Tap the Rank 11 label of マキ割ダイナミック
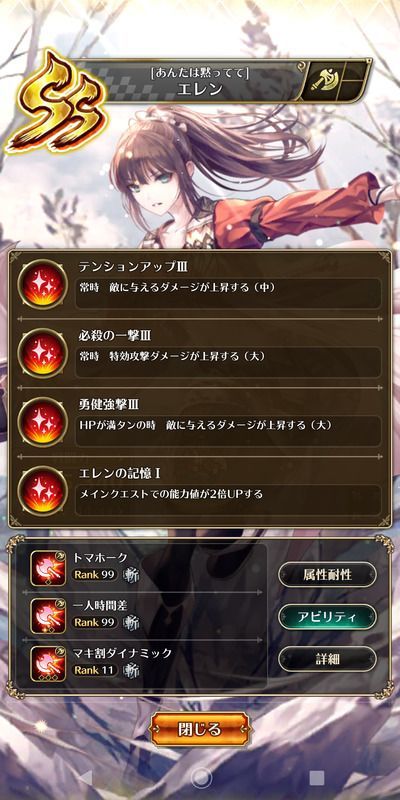The height and width of the screenshot is (800, 400). coord(95,670)
